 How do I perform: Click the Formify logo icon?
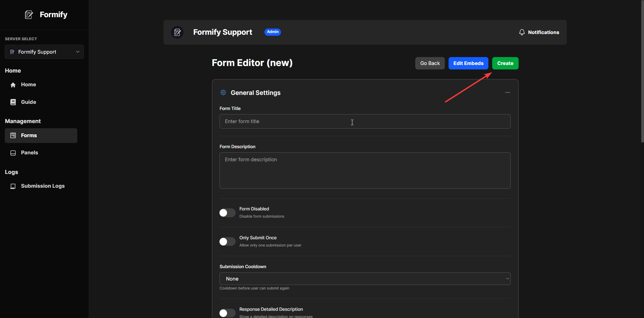click(x=29, y=14)
